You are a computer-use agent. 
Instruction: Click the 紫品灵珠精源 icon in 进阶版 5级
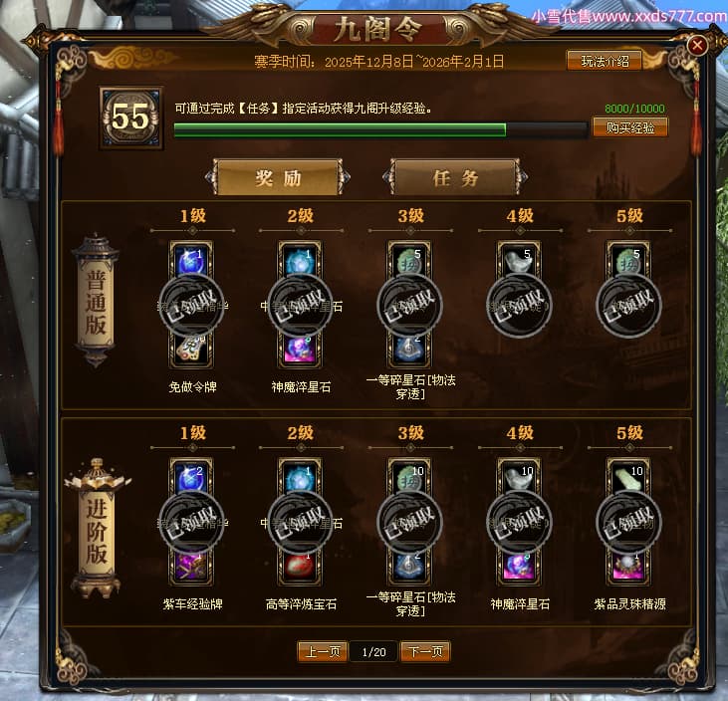[628, 567]
